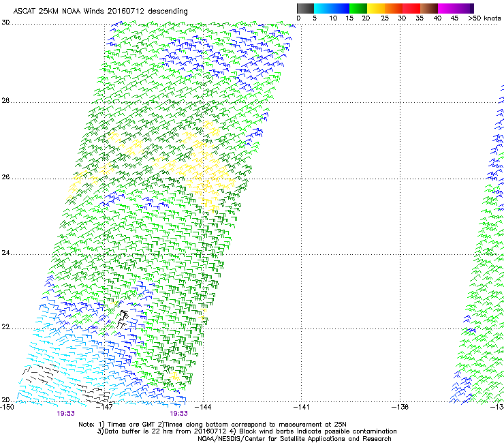504x443 pixels.
Task: Click the '>50 knots' legend label
Action: click(x=484, y=18)
